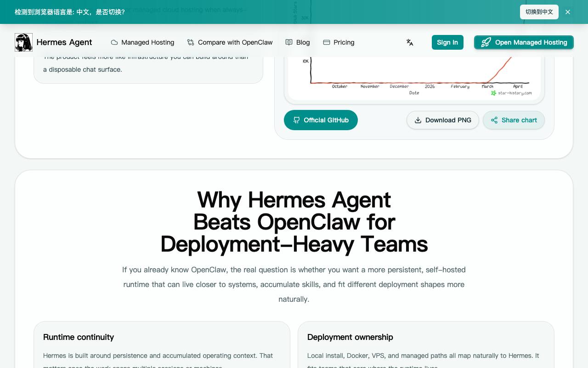Click the Sign In button
Viewport: 588px width, 368px height.
[x=447, y=42]
